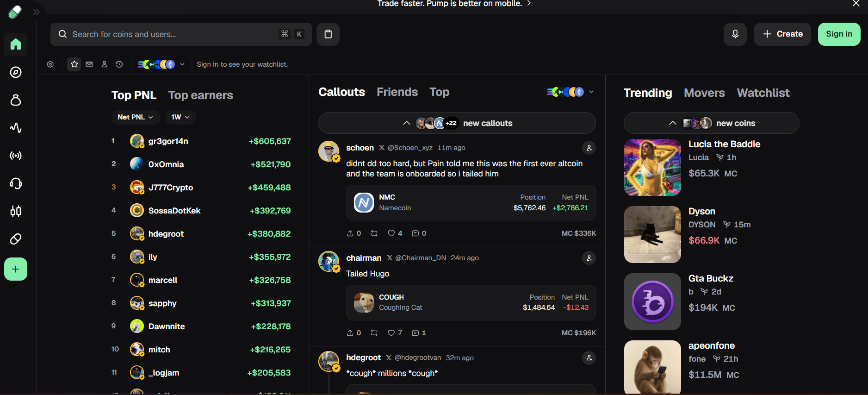Follow chairman with the add-user icon
Screen dimensions: 868x395
coord(589,258)
